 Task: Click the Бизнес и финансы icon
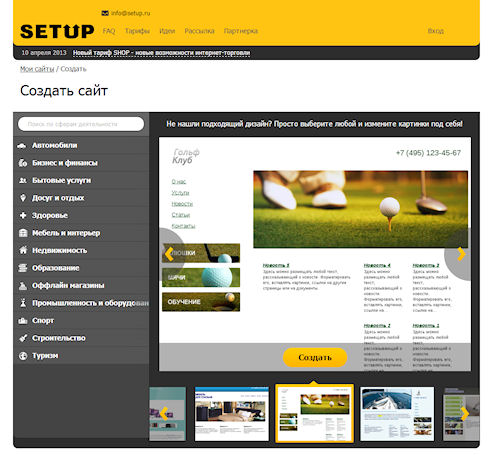(x=23, y=163)
